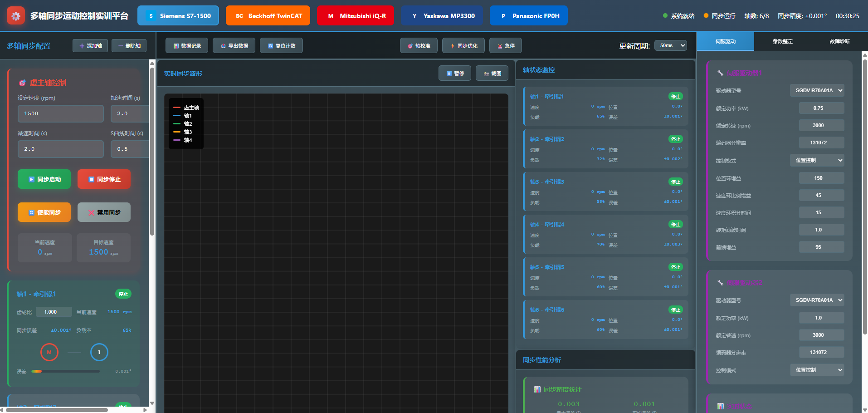This screenshot has height=413, width=868.
Task: Click the 数据记录 data logging button
Action: 187,46
